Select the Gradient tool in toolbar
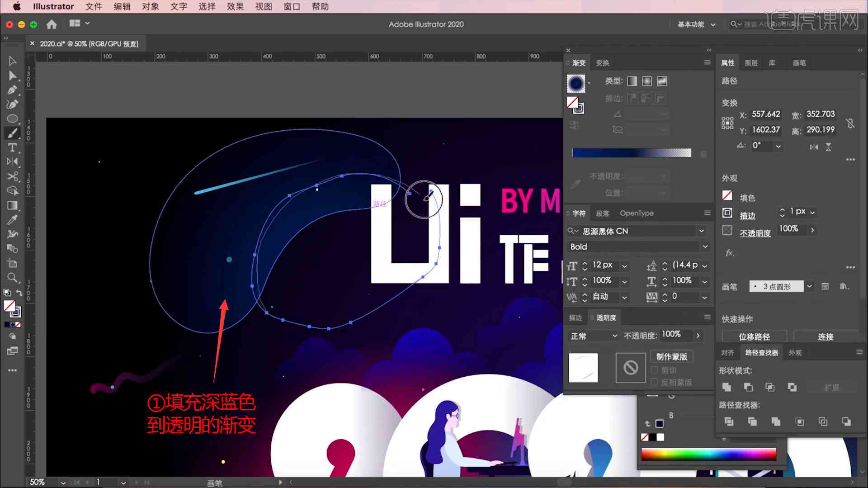Screen dimensions: 868x488 click(12, 205)
